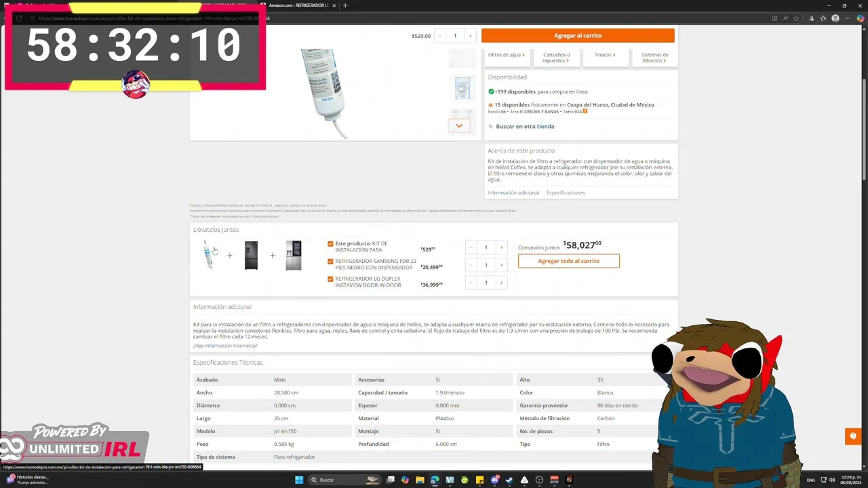The width and height of the screenshot is (868, 488).
Task: Switch to Microsoft Edge in the taskbar
Action: point(435,480)
